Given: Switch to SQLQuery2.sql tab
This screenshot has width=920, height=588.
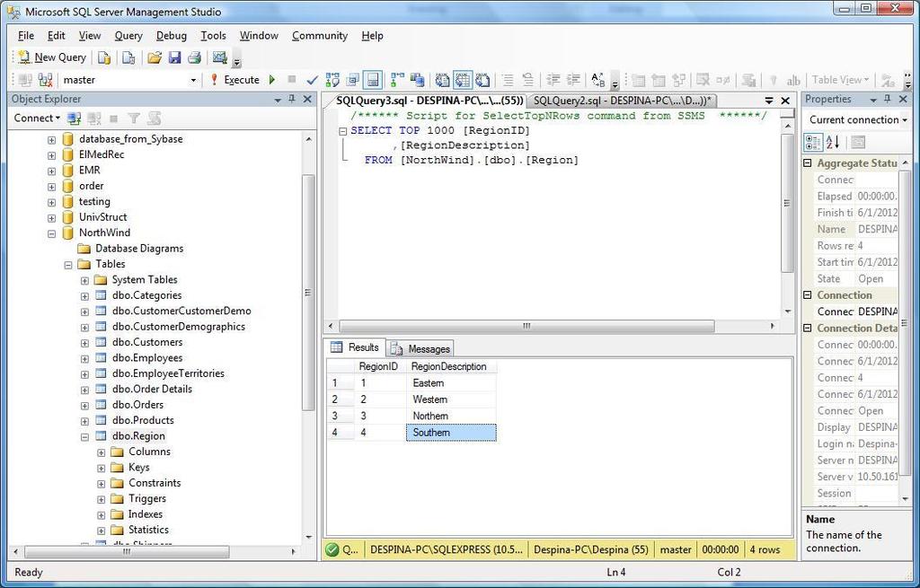Looking at the screenshot, I should tap(622, 101).
